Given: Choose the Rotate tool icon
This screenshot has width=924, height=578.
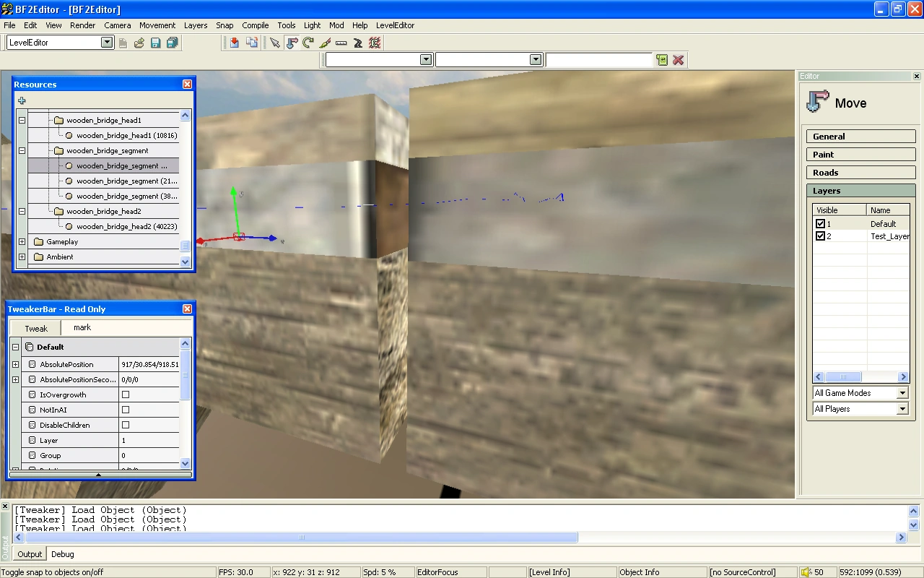Looking at the screenshot, I should (x=308, y=43).
